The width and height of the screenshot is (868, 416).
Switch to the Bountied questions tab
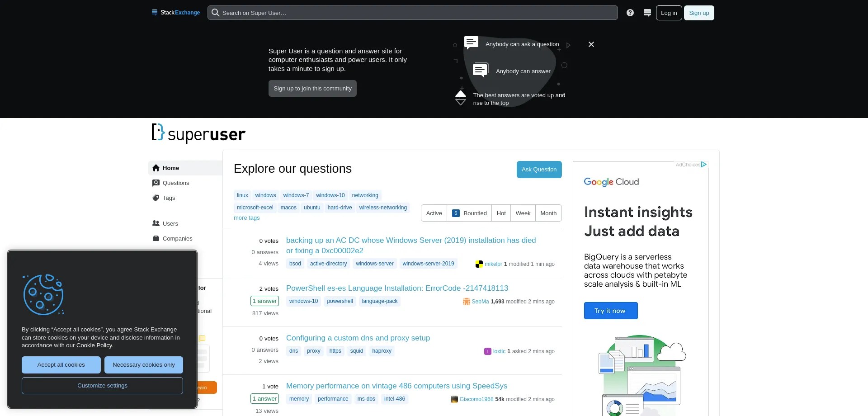tap(469, 213)
